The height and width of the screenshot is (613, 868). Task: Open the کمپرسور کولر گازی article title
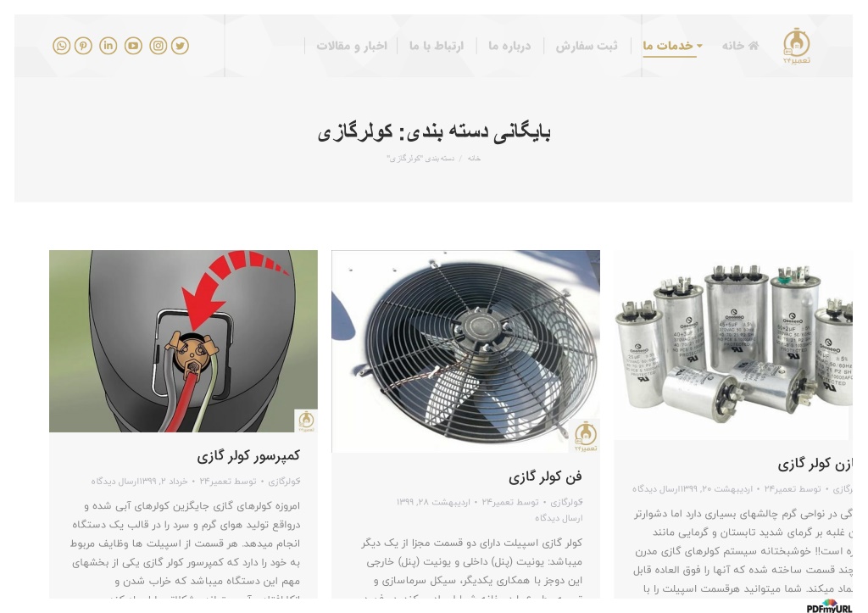point(248,456)
